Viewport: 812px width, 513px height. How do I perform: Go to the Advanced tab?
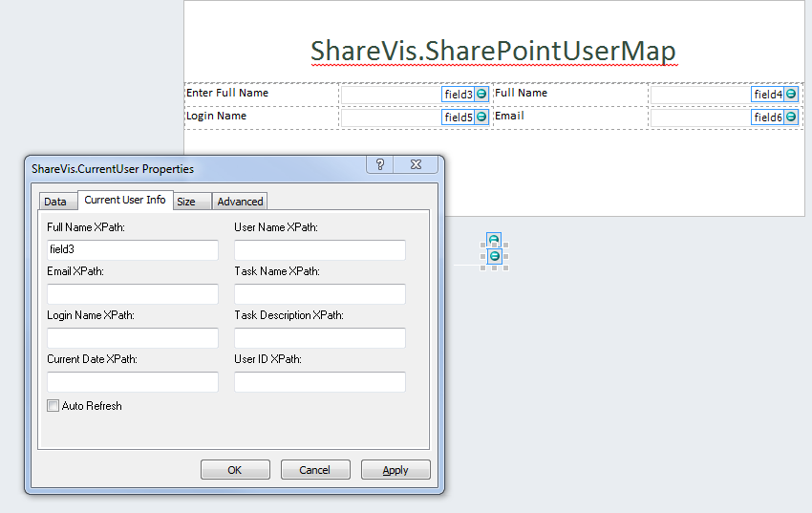(x=240, y=202)
